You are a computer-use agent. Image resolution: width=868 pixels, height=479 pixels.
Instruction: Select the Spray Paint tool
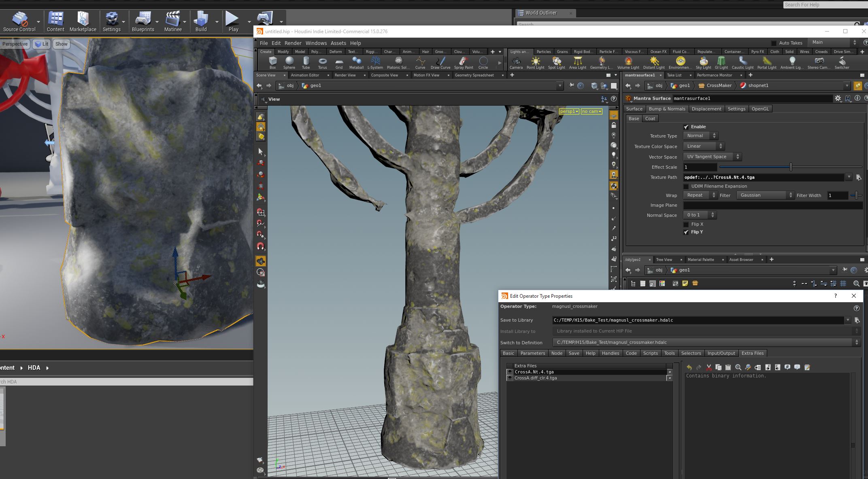click(x=464, y=63)
